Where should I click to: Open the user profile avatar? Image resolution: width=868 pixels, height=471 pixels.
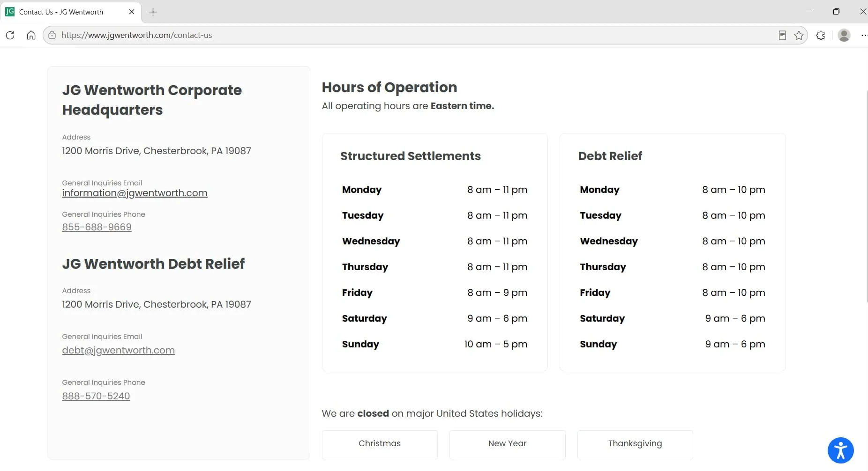[844, 35]
